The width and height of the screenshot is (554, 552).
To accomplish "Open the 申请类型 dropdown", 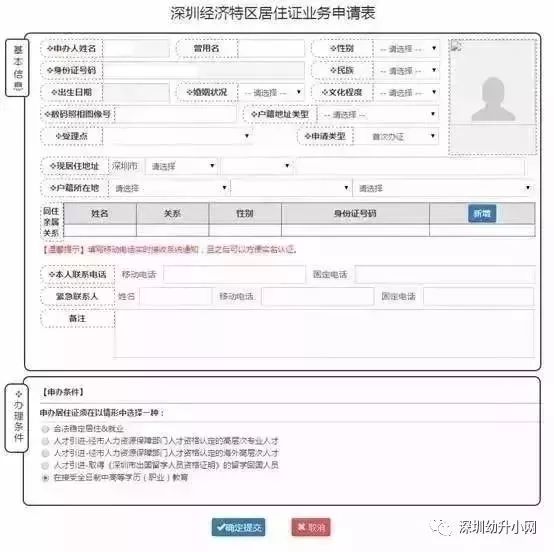I will (x=396, y=136).
